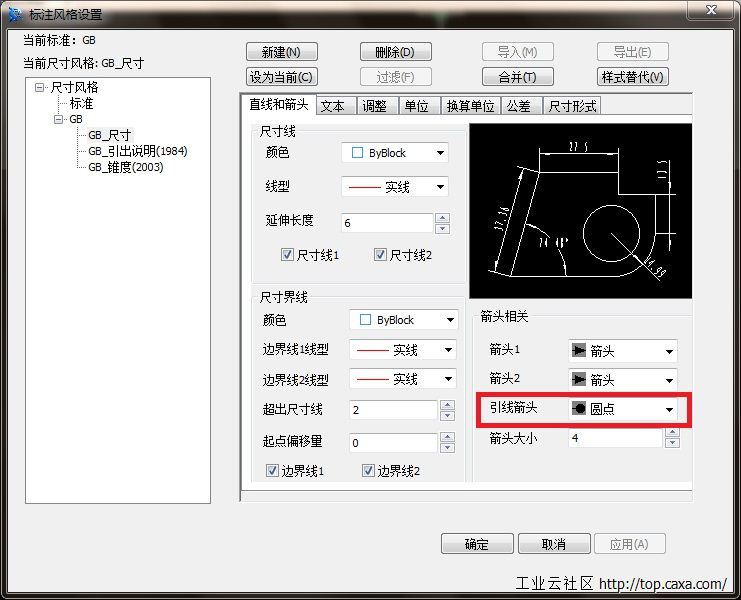The image size is (741, 600).
Task: Click the 样式替代(V) button
Action: tap(633, 77)
